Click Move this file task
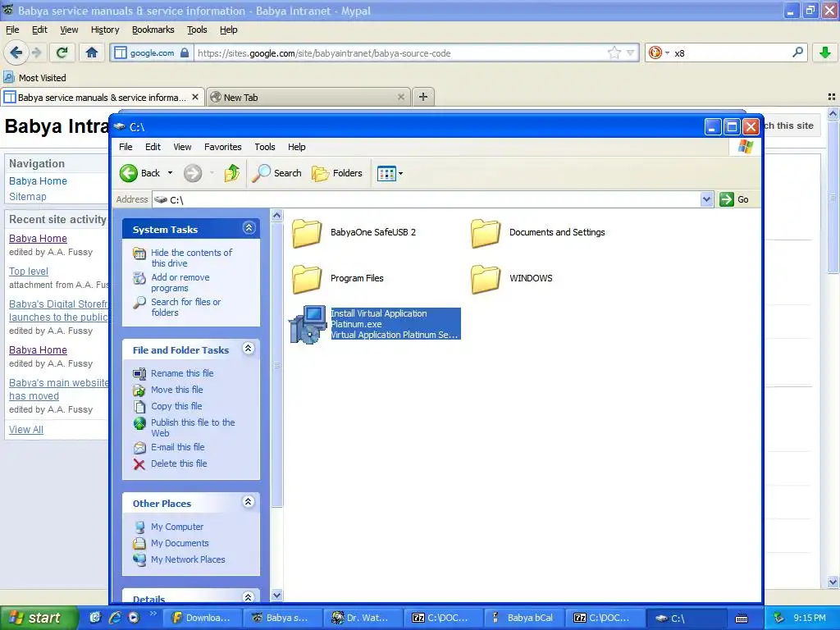The width and height of the screenshot is (840, 630). [177, 390]
